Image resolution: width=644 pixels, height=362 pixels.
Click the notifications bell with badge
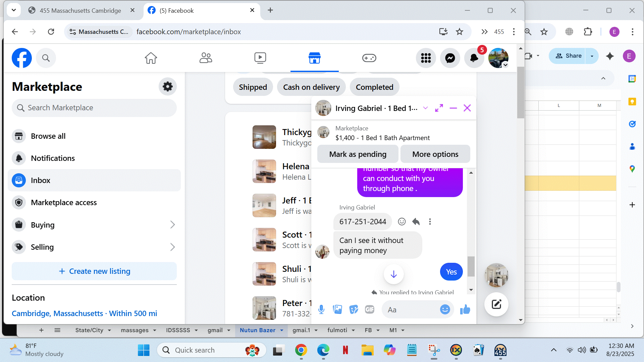pos(474,58)
